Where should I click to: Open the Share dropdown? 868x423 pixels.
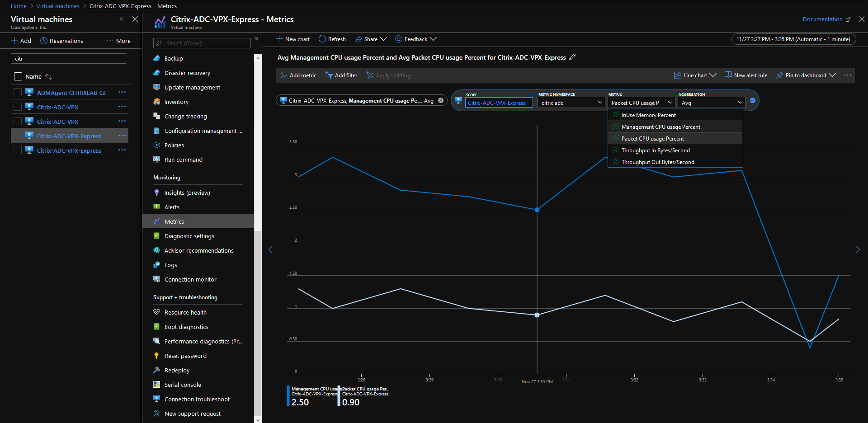click(x=371, y=39)
